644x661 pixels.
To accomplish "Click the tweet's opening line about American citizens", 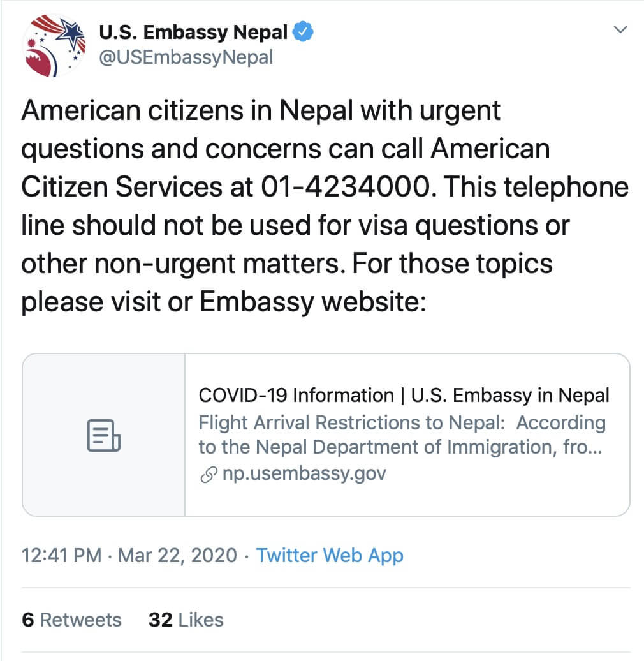I will [x=260, y=111].
